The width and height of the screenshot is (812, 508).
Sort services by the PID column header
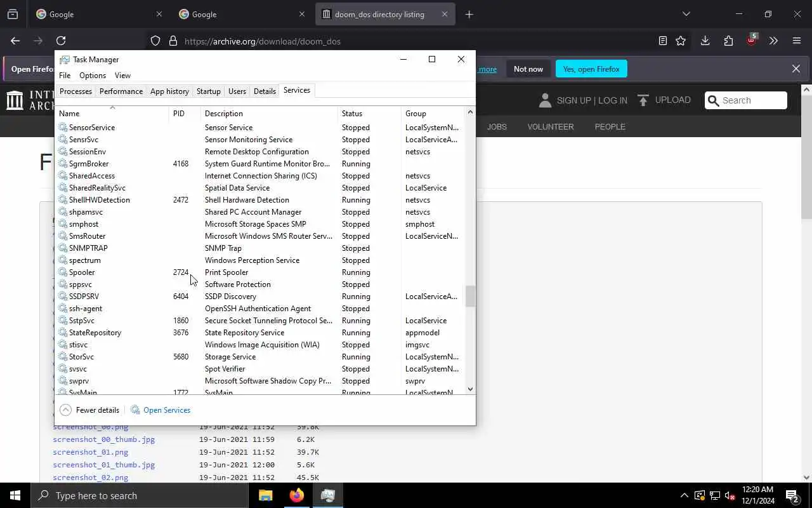(x=185, y=113)
